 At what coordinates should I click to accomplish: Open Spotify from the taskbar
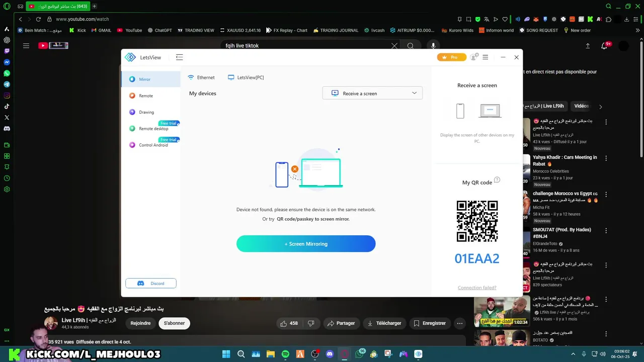285,354
